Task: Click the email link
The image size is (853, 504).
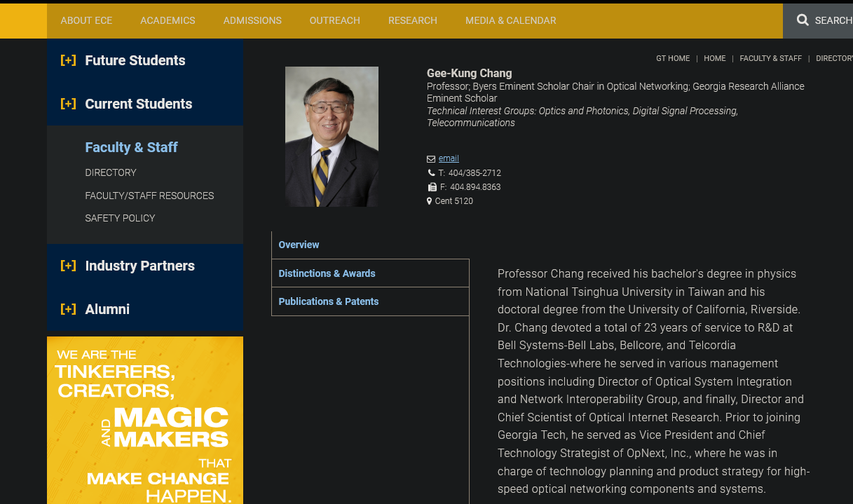Action: 449,158
